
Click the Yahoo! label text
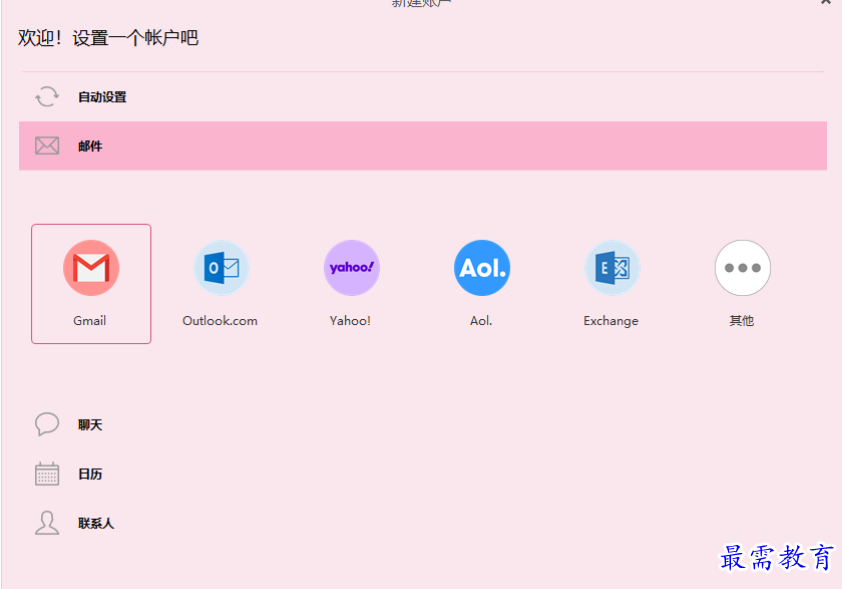[350, 321]
